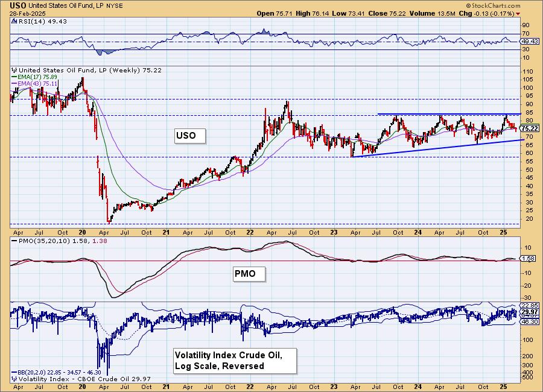Click the 'Volume 13.5M' value
This screenshot has width=543, height=392.
[x=432, y=13]
